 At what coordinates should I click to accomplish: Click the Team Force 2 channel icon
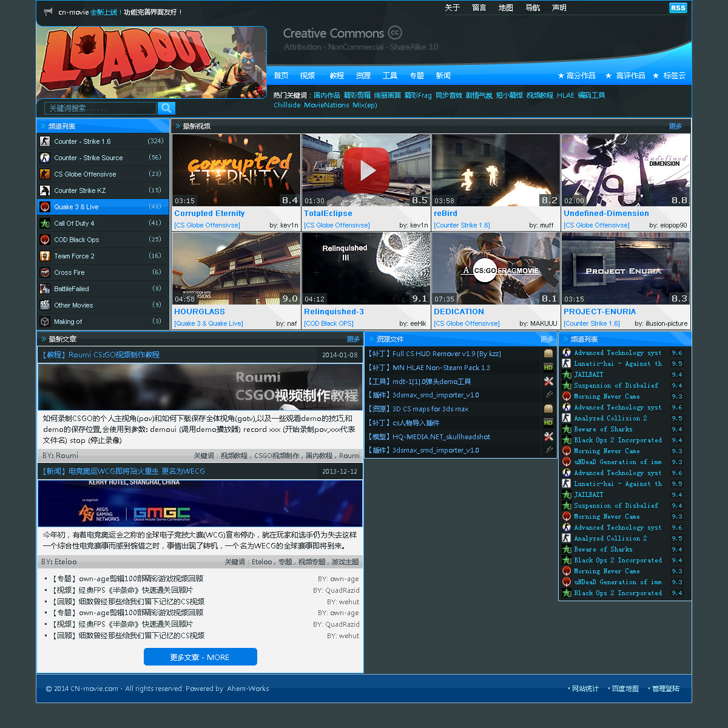tap(45, 256)
